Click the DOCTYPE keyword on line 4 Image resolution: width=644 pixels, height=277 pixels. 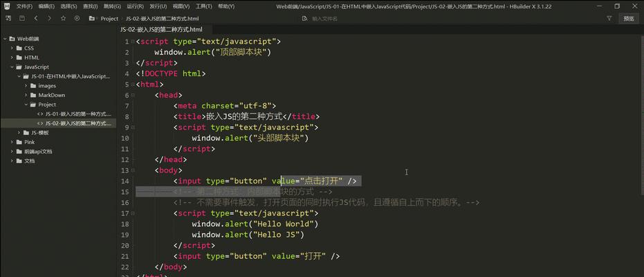[x=161, y=73]
